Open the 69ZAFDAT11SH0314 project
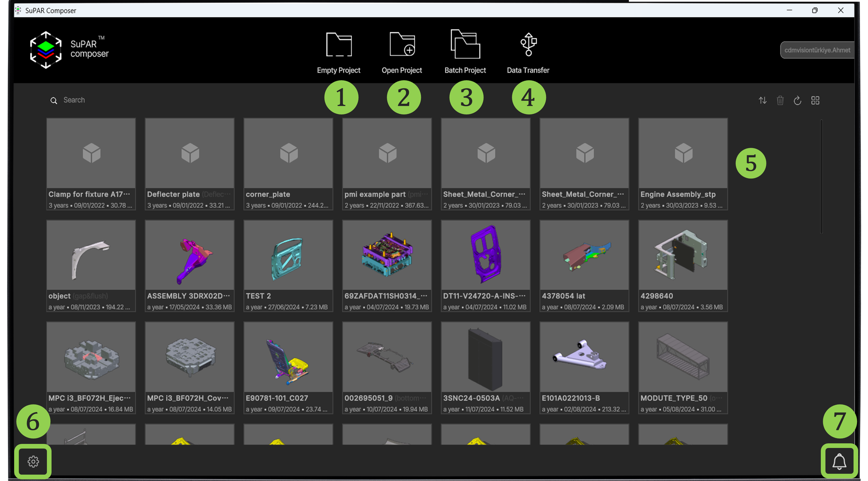 (x=387, y=266)
